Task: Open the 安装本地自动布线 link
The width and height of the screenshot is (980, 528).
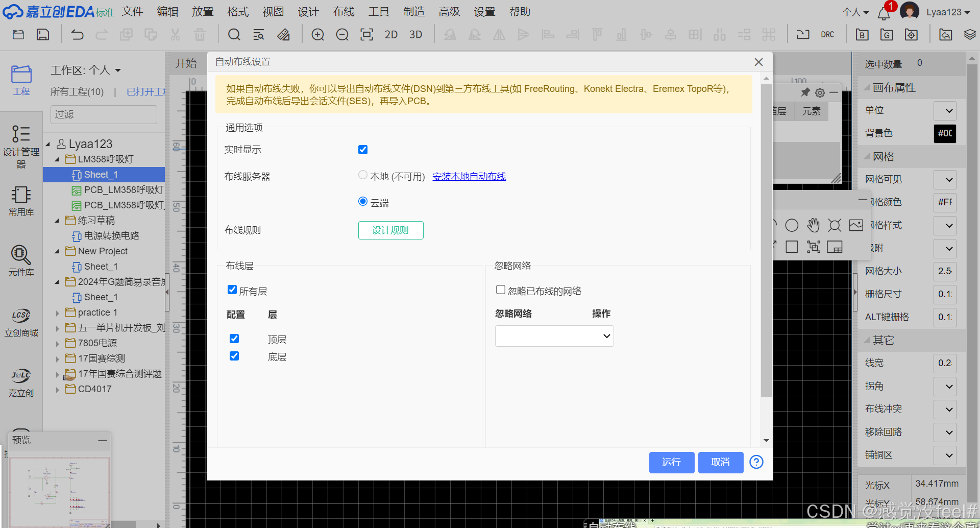Action: point(469,177)
